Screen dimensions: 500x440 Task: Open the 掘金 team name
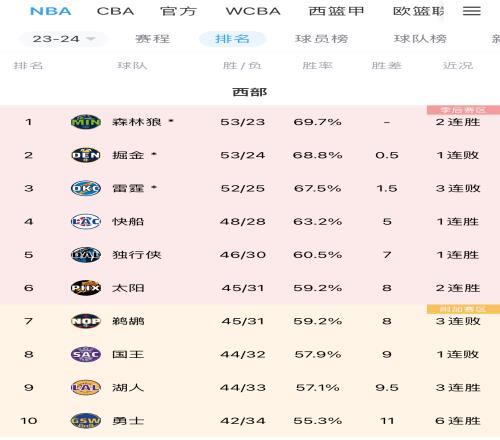(x=128, y=155)
